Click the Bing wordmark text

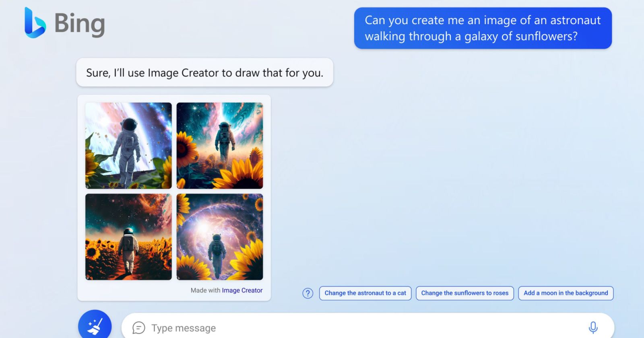click(x=79, y=24)
